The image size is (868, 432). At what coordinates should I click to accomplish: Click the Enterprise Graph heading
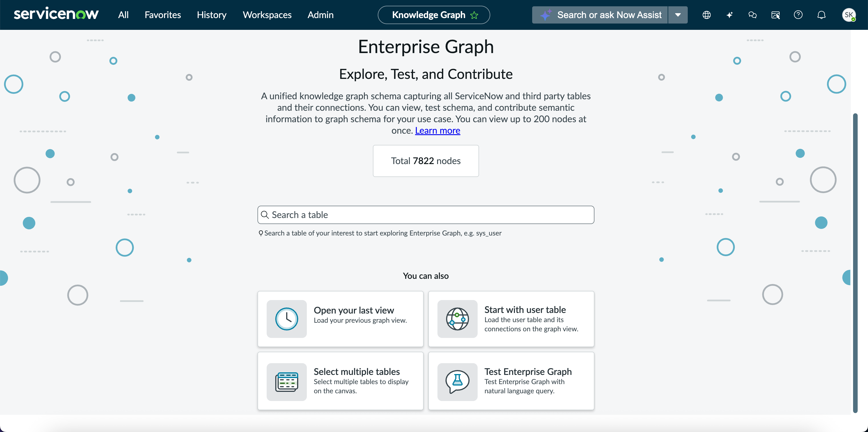pyautogui.click(x=426, y=46)
